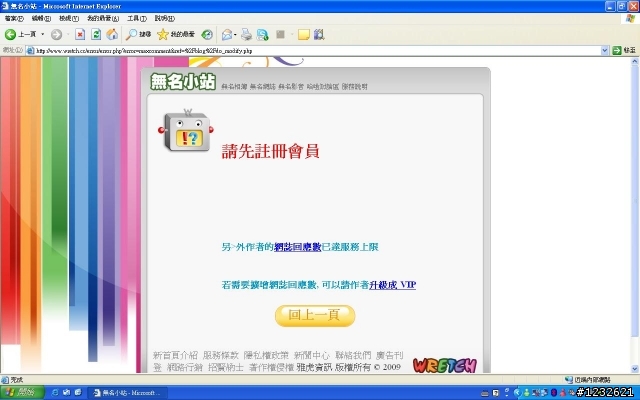Image resolution: width=640 pixels, height=400 pixels.
Task: Open the 著作權侵權 footer link
Action: coord(271,367)
